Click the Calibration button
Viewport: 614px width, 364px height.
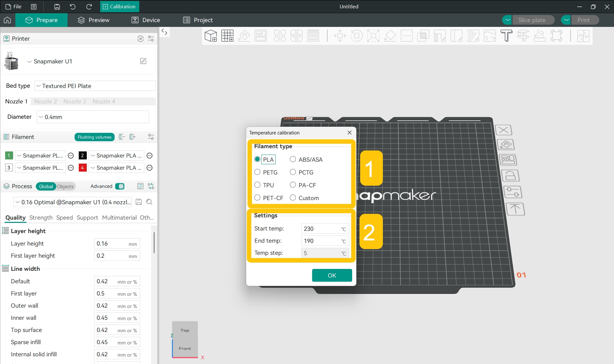pos(119,6)
